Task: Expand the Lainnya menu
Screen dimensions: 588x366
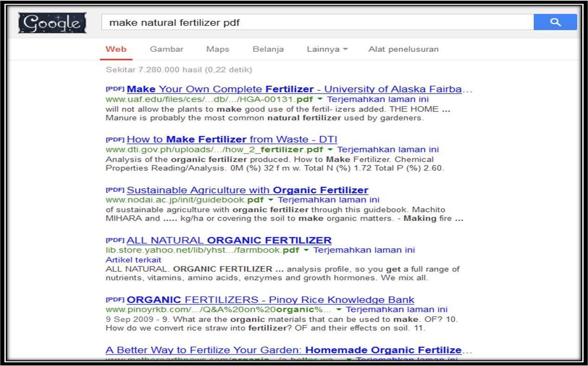Action: (327, 49)
